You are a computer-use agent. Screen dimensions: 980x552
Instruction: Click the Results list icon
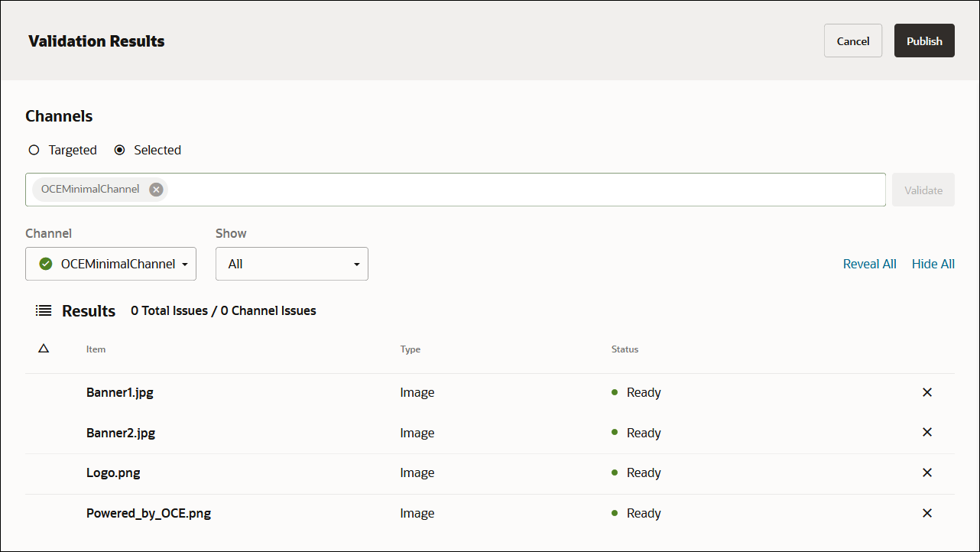[44, 310]
